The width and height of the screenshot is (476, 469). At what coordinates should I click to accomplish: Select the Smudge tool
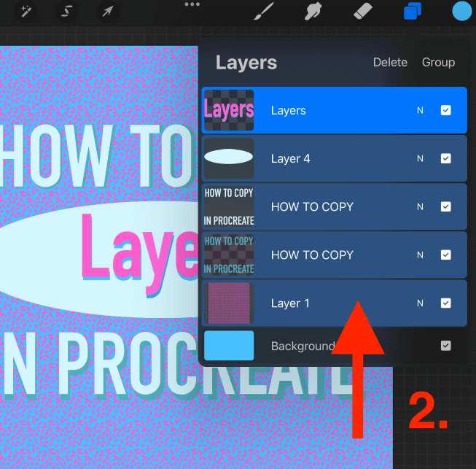(313, 11)
